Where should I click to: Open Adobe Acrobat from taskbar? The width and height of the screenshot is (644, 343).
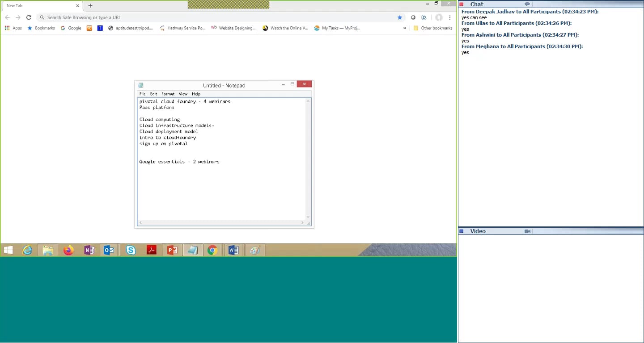pos(152,251)
